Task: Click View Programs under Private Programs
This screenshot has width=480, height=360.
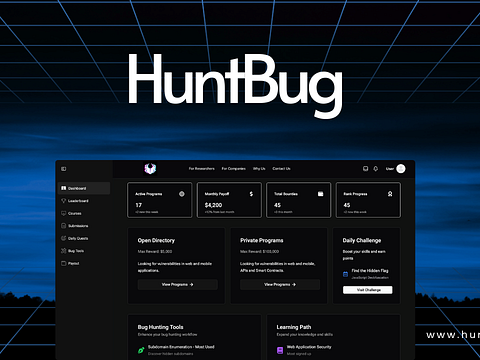Action: [280, 285]
